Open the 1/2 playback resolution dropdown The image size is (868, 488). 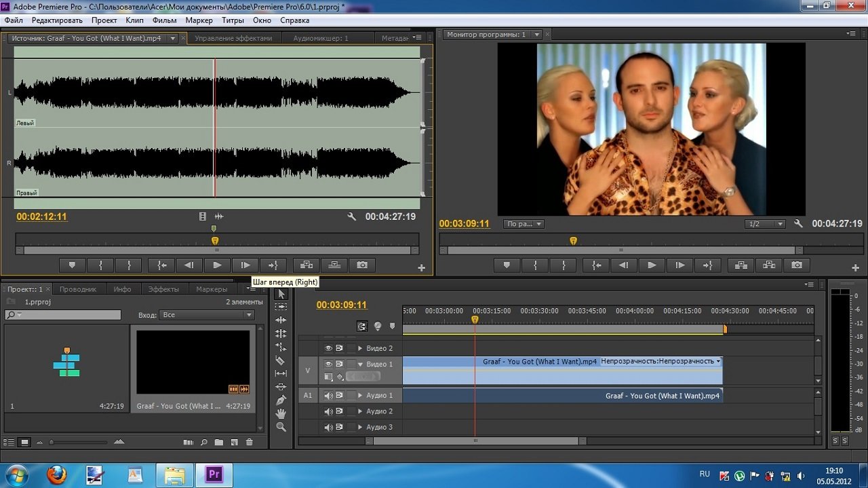click(764, 224)
